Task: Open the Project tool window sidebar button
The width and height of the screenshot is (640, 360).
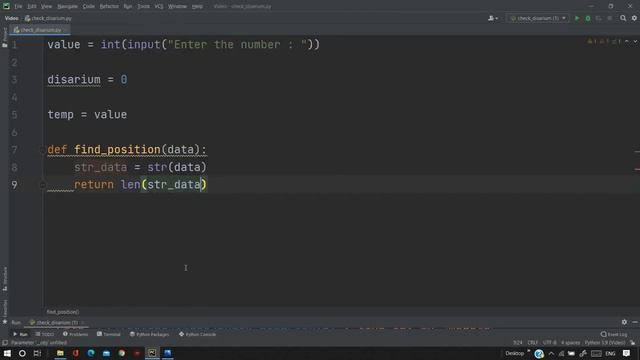Action: pos(4,38)
